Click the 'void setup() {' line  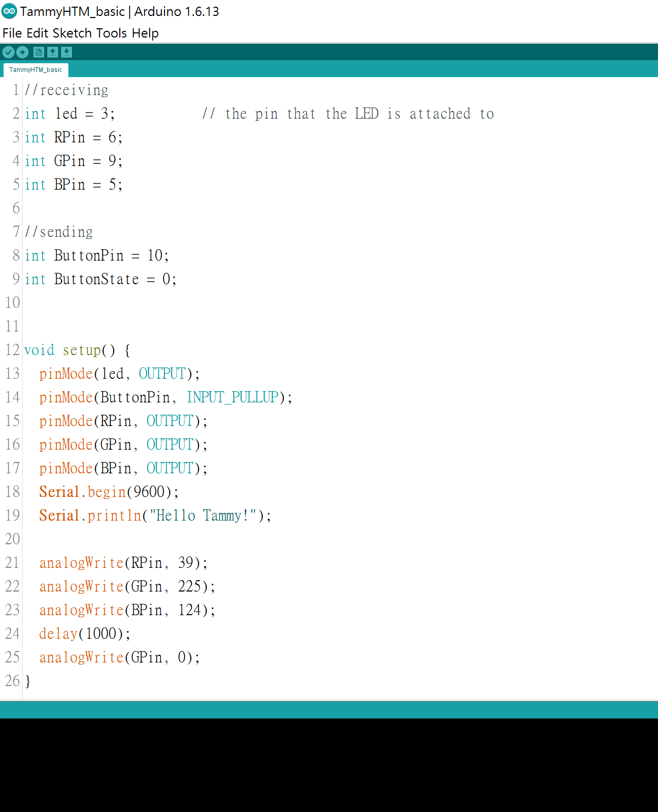pyautogui.click(x=78, y=350)
